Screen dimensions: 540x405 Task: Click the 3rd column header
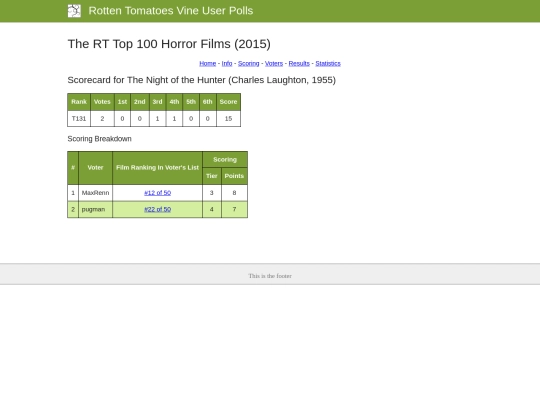point(157,102)
